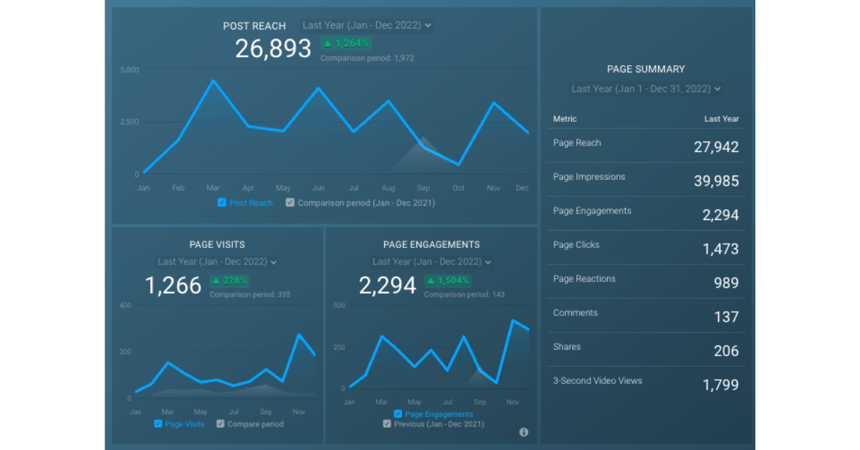Click the 1,799 video views value

pyautogui.click(x=721, y=385)
